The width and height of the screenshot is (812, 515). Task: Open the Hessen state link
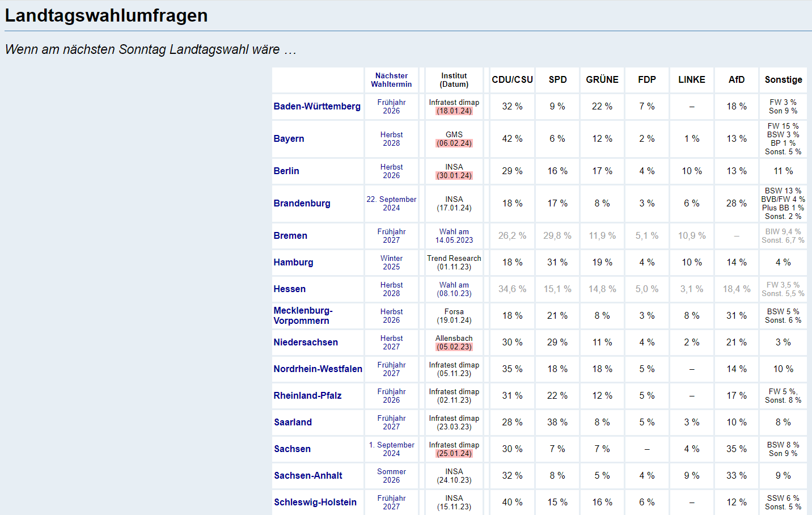click(289, 289)
